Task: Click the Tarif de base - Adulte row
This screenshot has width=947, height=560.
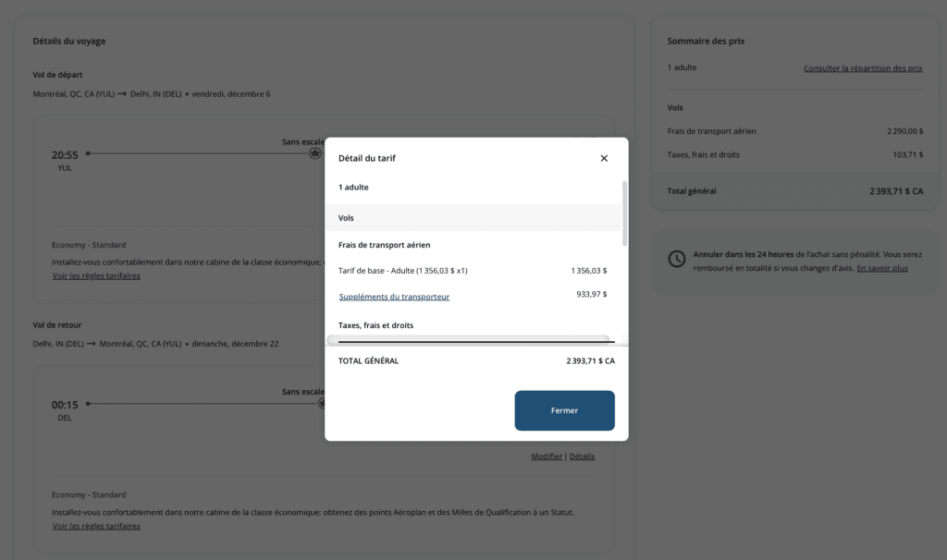Action: click(x=403, y=271)
